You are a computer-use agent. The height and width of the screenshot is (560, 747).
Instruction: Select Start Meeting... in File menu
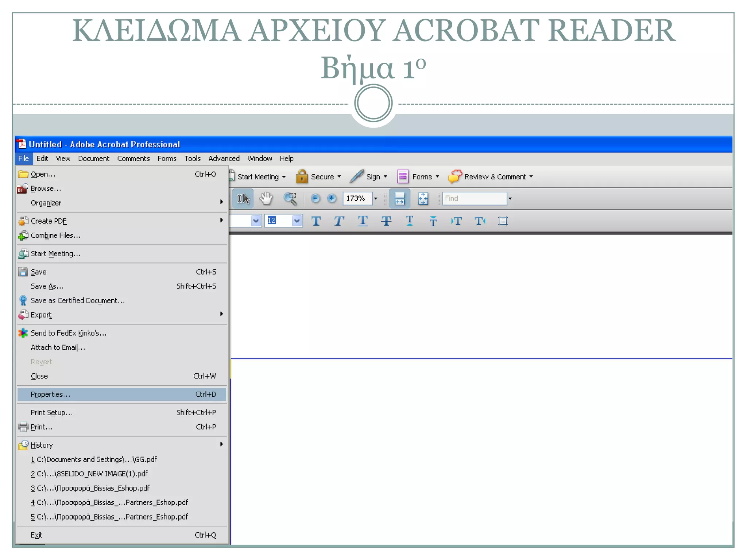(x=122, y=254)
